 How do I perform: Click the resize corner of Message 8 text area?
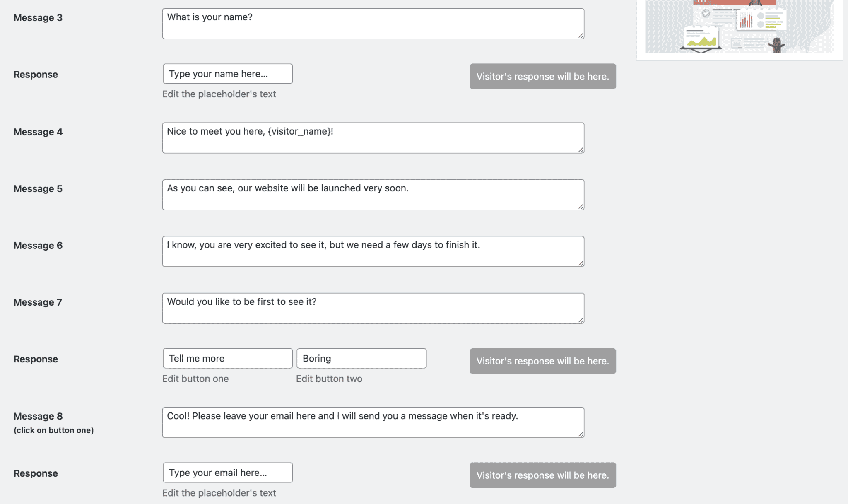tap(581, 434)
